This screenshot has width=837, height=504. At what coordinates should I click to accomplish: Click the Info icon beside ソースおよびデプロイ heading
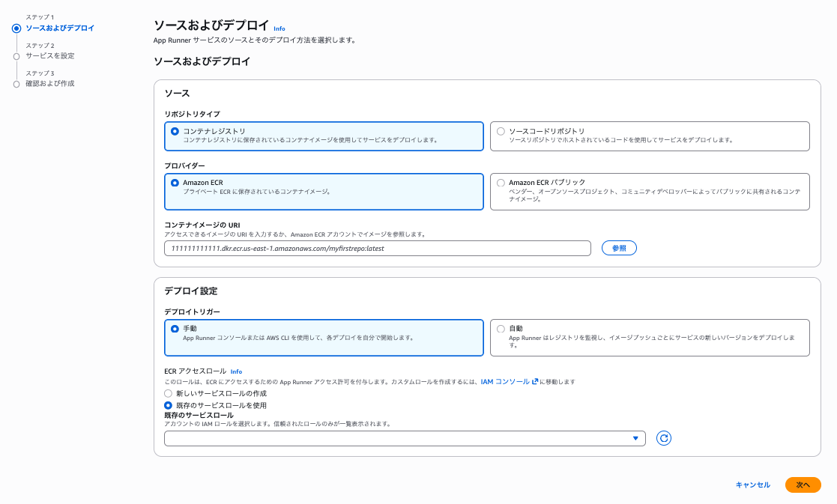tap(279, 28)
